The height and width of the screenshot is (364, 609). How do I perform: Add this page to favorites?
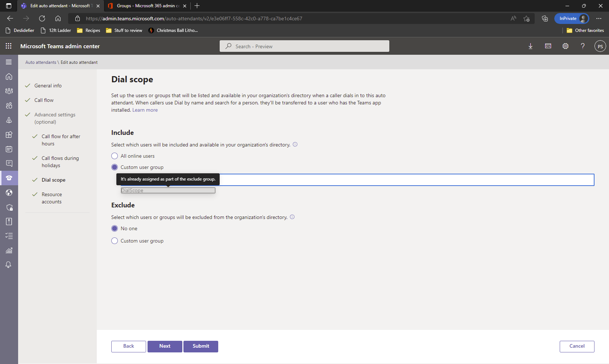(527, 18)
